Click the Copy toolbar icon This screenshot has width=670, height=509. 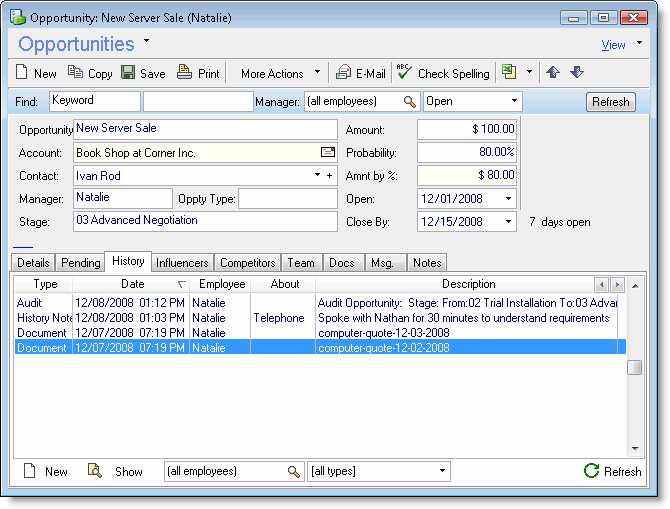click(76, 73)
